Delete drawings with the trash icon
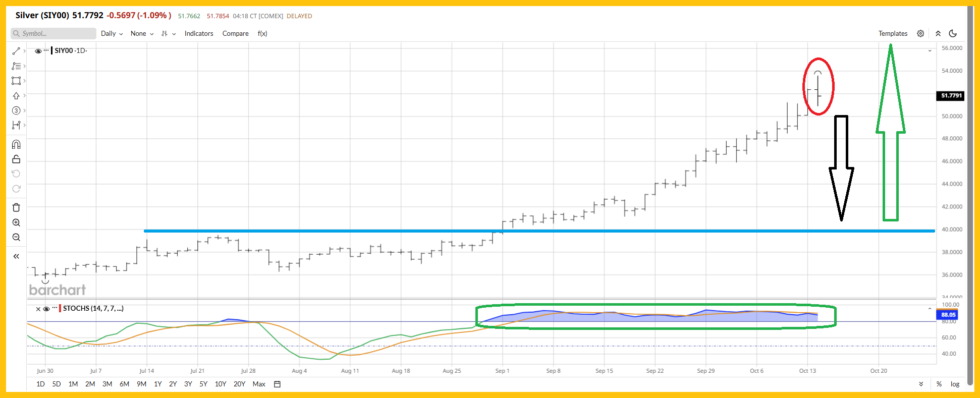Viewport: 980px width, 398px height. tap(16, 207)
